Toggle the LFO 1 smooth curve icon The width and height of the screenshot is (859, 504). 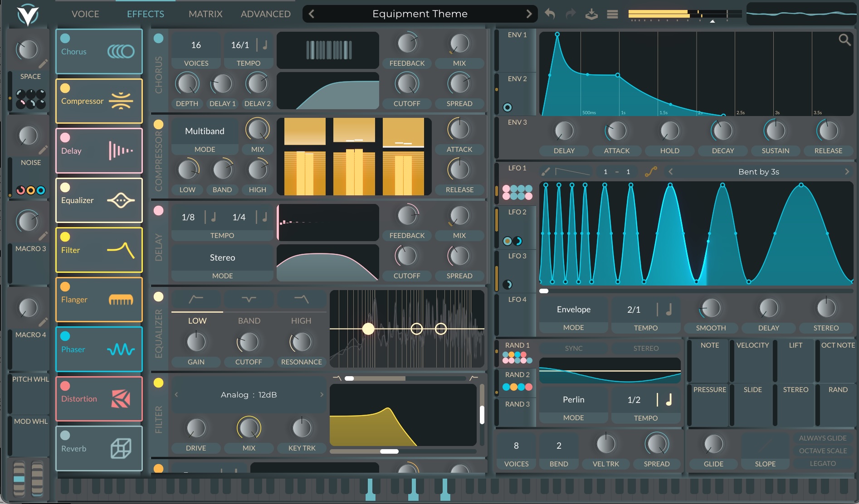651,171
